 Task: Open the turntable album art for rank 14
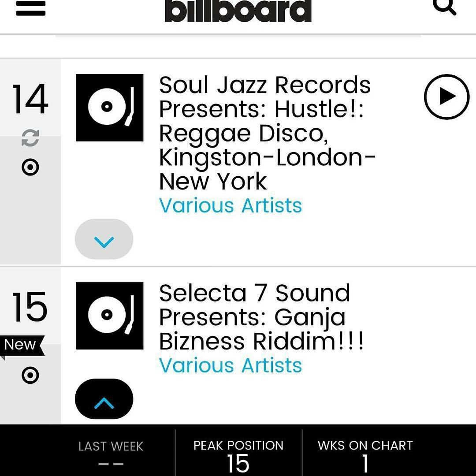[x=110, y=108]
